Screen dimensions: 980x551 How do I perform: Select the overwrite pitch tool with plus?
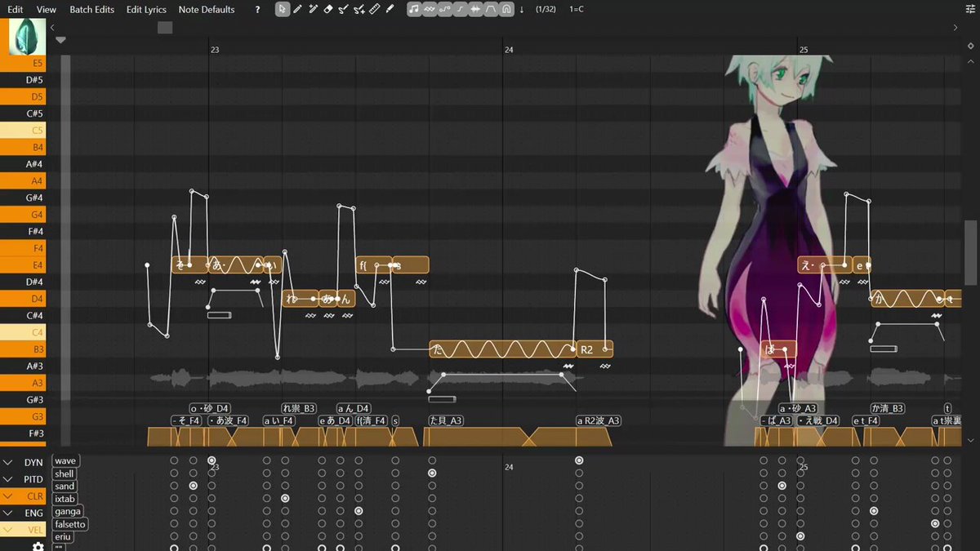359,9
